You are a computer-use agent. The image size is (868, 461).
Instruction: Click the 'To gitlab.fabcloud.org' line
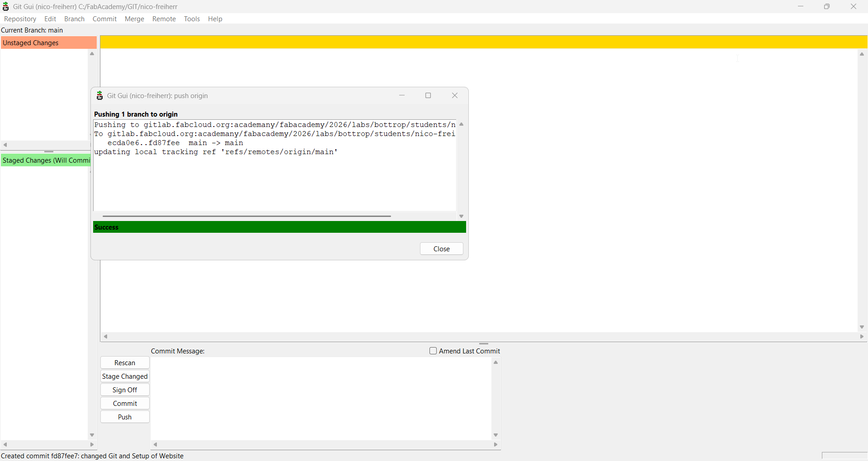(275, 134)
